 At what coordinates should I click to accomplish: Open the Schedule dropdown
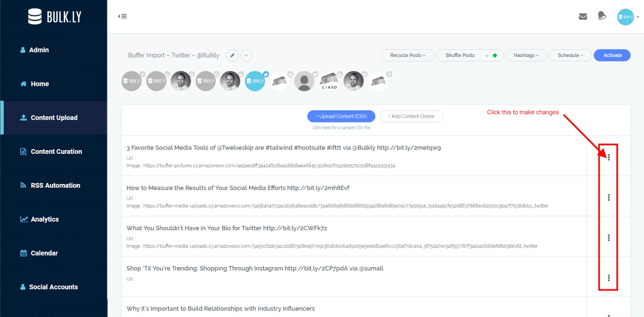[x=571, y=55]
